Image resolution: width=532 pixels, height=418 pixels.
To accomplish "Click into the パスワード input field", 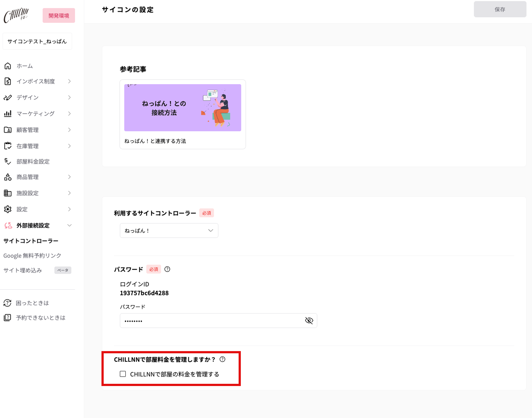I will click(218, 321).
